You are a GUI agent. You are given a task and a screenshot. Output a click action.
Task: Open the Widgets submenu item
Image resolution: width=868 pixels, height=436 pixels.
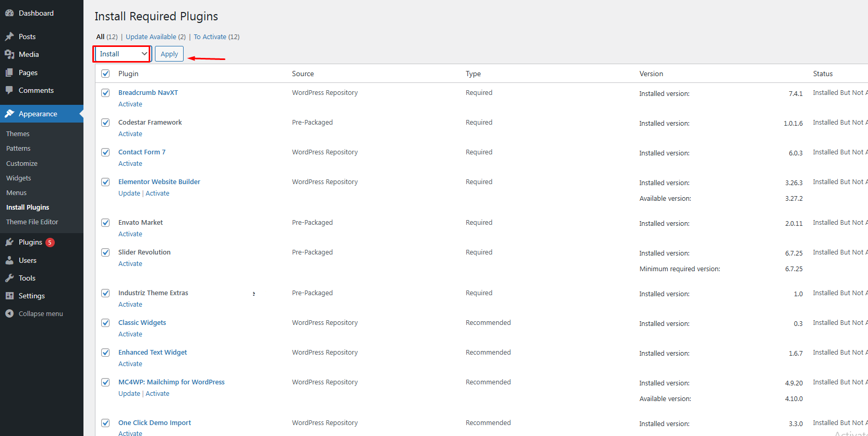click(19, 178)
